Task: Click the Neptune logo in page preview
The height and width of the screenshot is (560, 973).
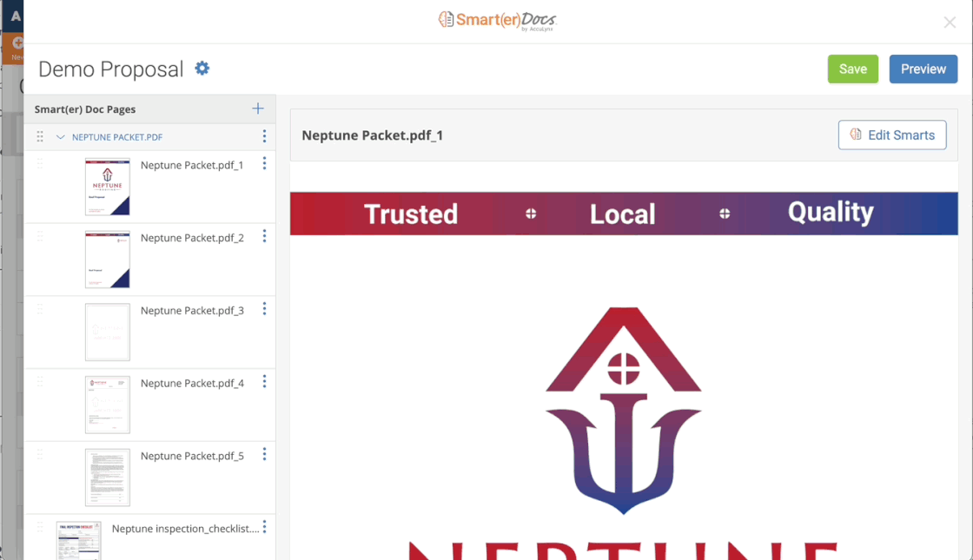Action: click(624, 410)
